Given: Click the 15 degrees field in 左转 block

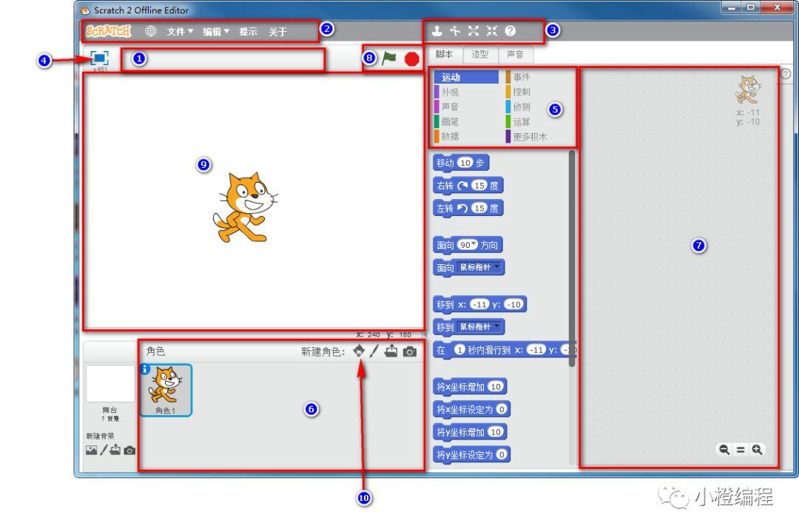Looking at the screenshot, I should click(479, 208).
